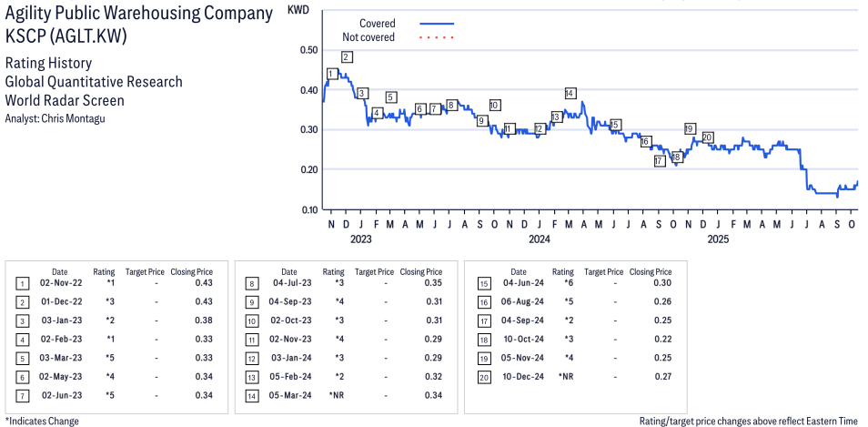This screenshot has width=868, height=427.
Task: Click the Closing Price header in the first table
Action: point(191,271)
